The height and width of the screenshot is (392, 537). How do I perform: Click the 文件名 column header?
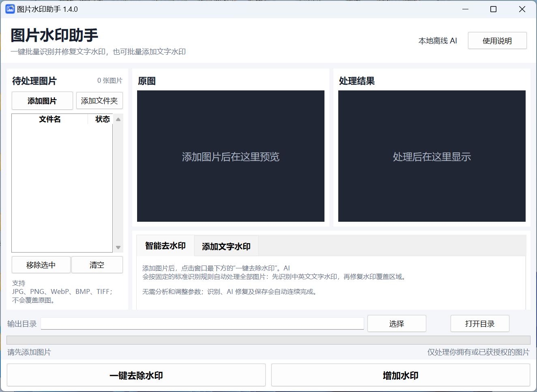pyautogui.click(x=50, y=119)
